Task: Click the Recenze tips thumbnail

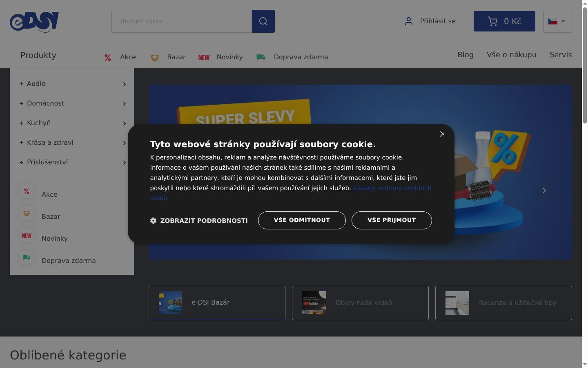Action: tap(457, 303)
